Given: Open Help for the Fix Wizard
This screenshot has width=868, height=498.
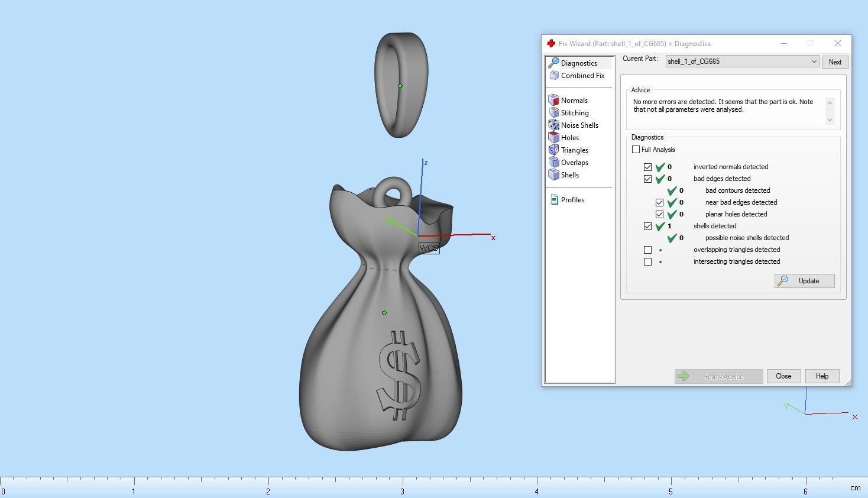Looking at the screenshot, I should pyautogui.click(x=822, y=376).
